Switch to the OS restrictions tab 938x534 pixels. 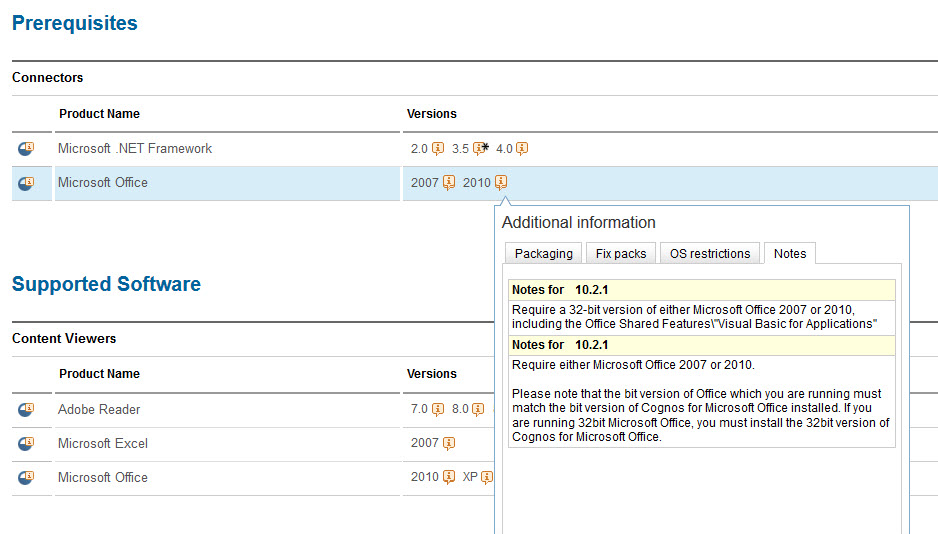(x=709, y=254)
